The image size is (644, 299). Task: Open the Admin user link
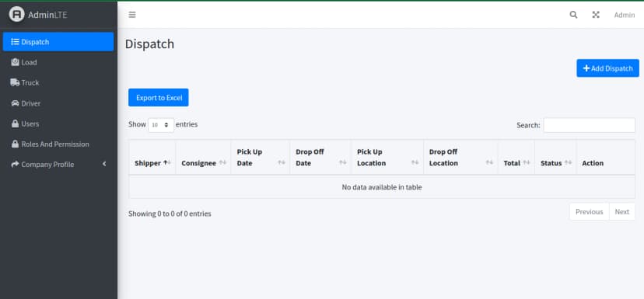click(x=625, y=16)
